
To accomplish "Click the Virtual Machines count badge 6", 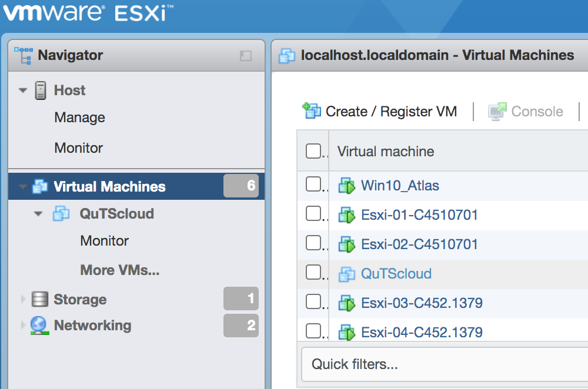I will coord(241,186).
